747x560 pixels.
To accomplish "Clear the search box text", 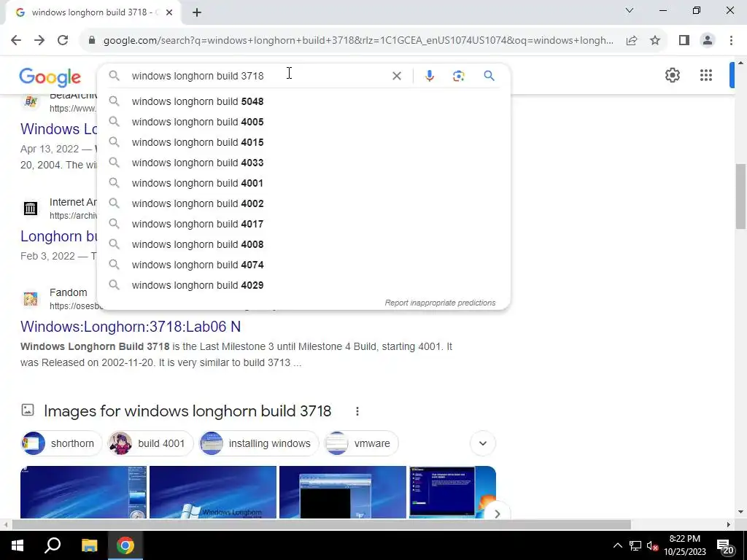I will point(396,76).
